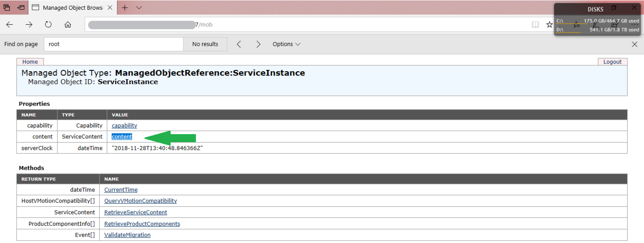
Task: Select the Managed Object Browser tab
Action: (73, 8)
